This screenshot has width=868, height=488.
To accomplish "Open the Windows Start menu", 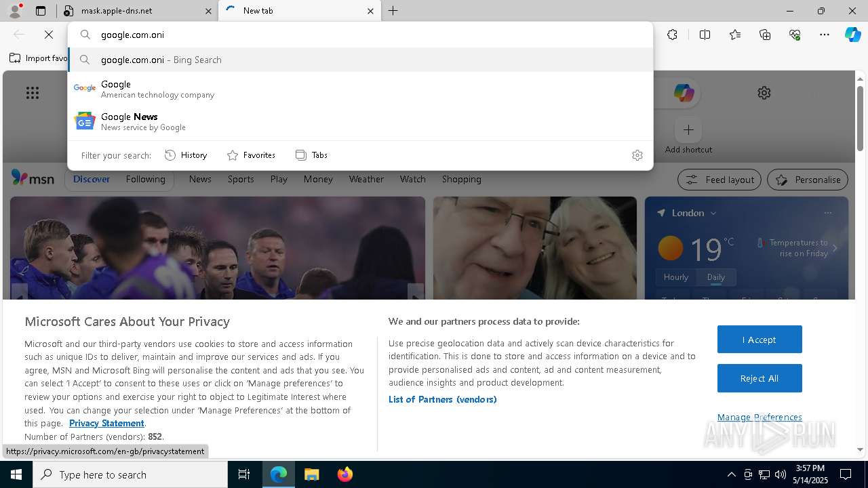I will tap(16, 474).
